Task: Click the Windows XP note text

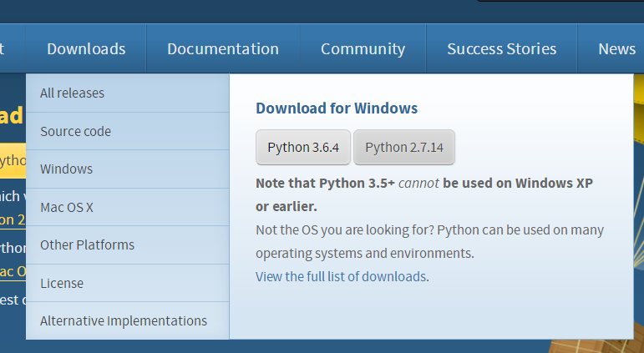Action: [x=424, y=194]
